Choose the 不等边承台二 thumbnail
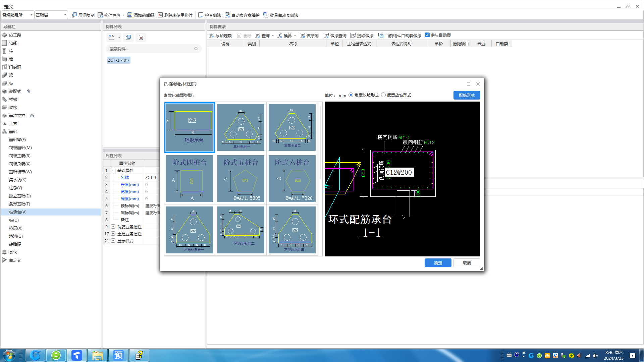This screenshot has width=644, height=362. pos(241,230)
